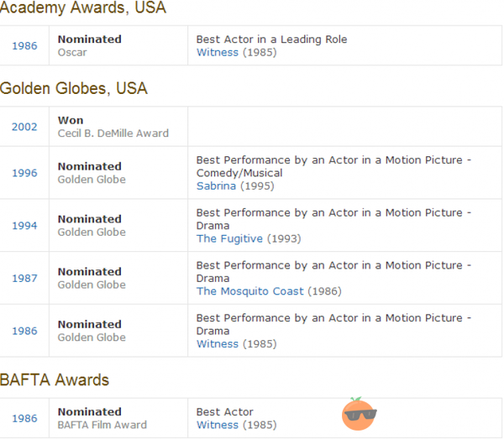Click the Best Actor in a Leading Role text

[x=271, y=39]
